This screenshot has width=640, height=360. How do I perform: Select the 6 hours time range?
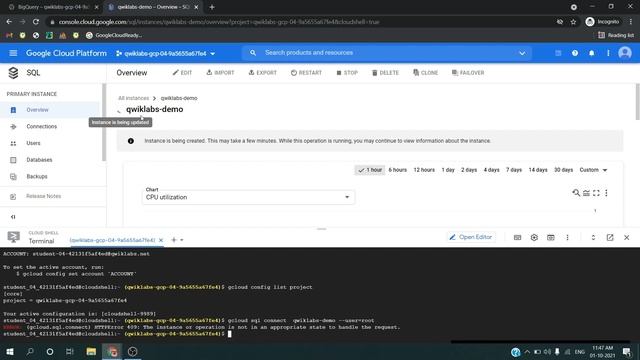tap(398, 170)
